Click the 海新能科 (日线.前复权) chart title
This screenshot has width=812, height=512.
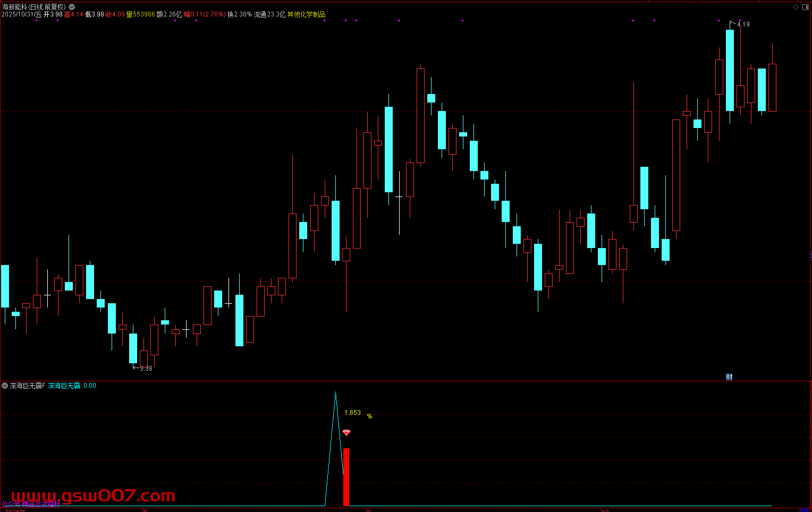click(x=34, y=7)
